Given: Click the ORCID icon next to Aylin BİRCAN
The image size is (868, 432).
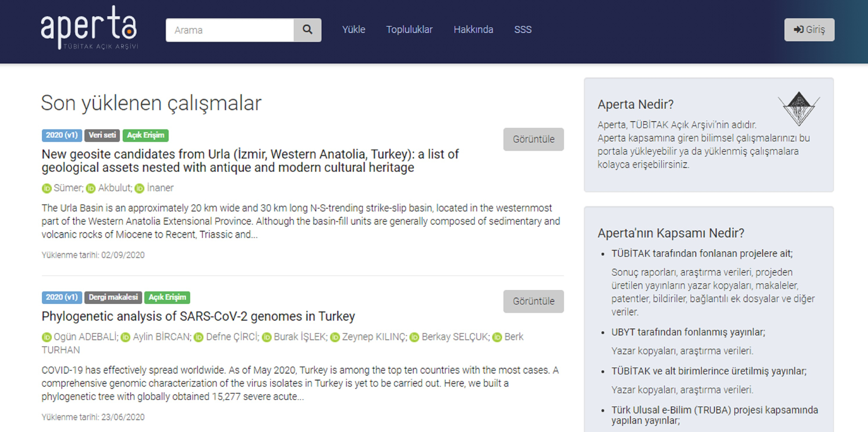Looking at the screenshot, I should 125,337.
